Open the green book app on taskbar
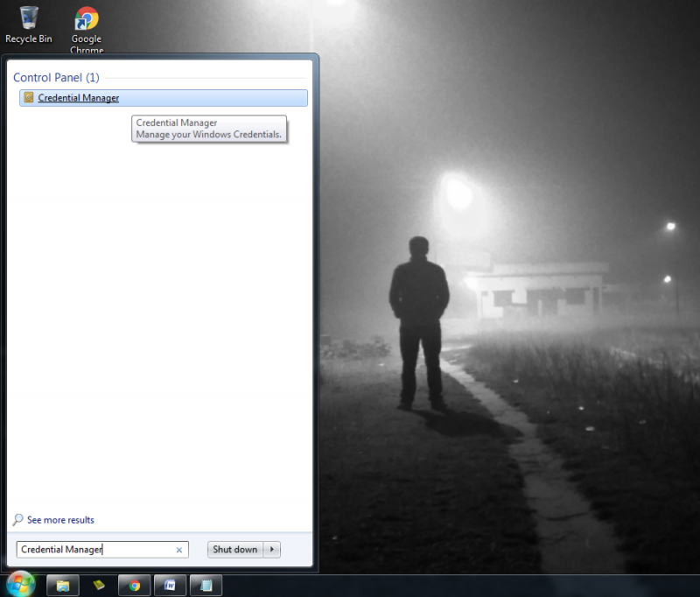 pos(99,585)
